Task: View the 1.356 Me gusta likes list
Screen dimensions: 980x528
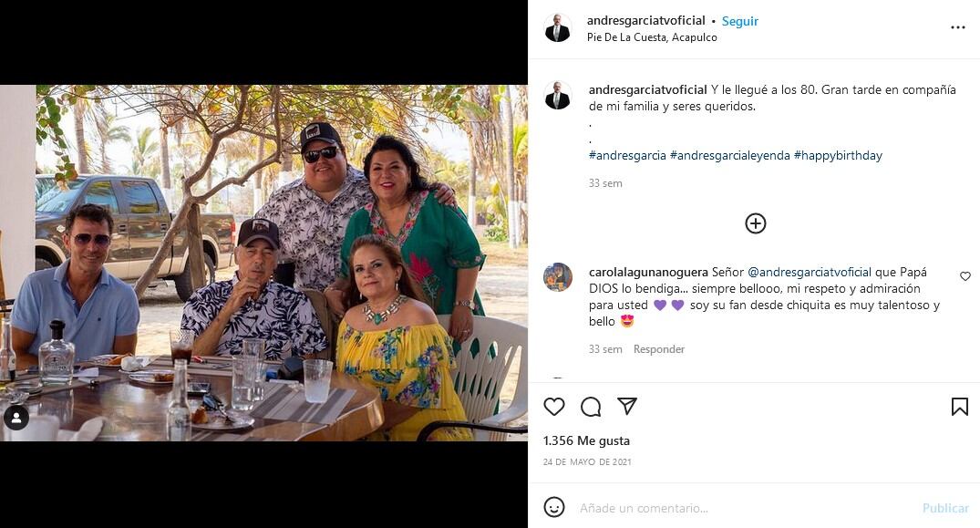Action: click(586, 440)
